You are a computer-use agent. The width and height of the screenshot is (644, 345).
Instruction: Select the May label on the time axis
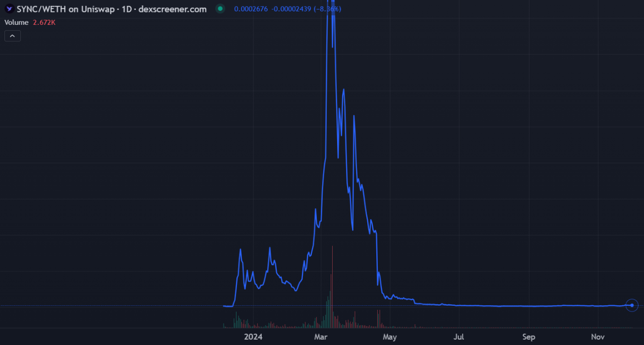(389, 337)
